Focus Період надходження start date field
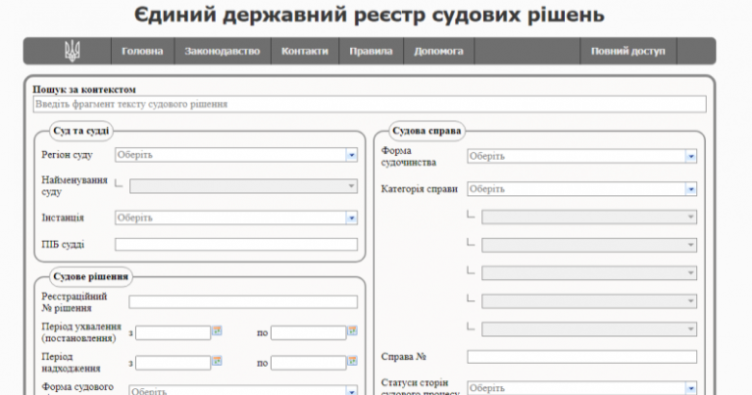The height and width of the screenshot is (395, 752). tap(173, 363)
